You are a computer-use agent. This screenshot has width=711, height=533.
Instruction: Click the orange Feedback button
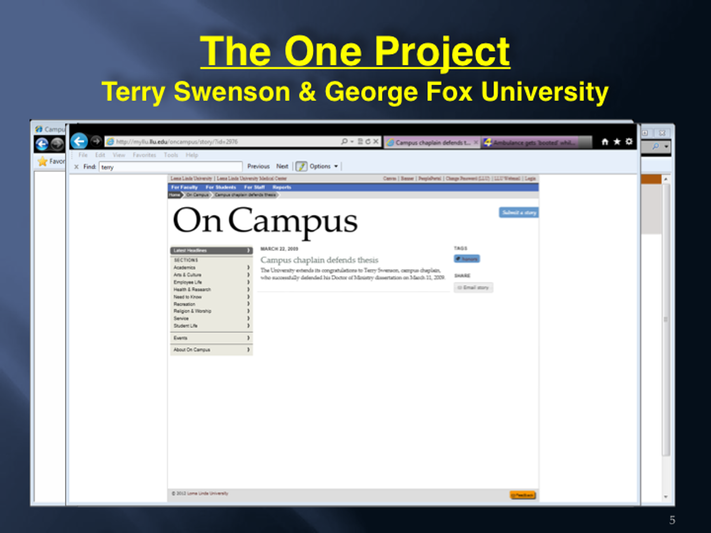point(523,495)
